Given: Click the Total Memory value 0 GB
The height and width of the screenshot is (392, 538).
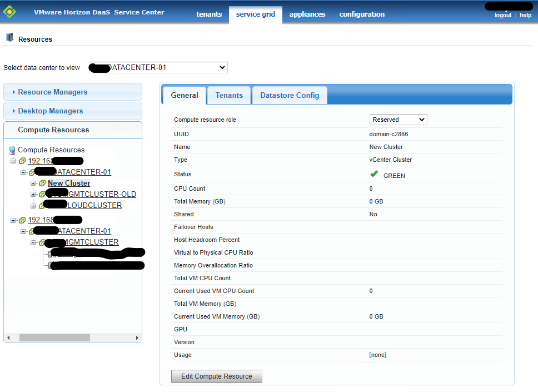Looking at the screenshot, I should tap(376, 201).
